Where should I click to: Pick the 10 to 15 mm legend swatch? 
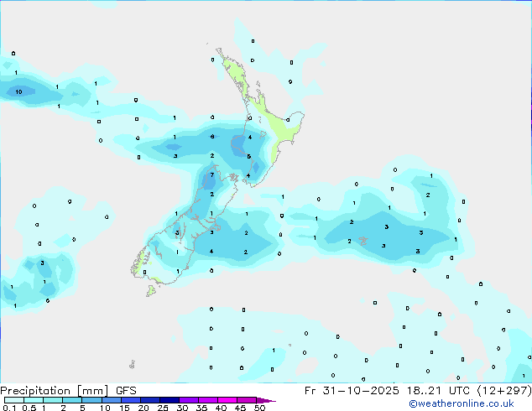tap(111, 400)
